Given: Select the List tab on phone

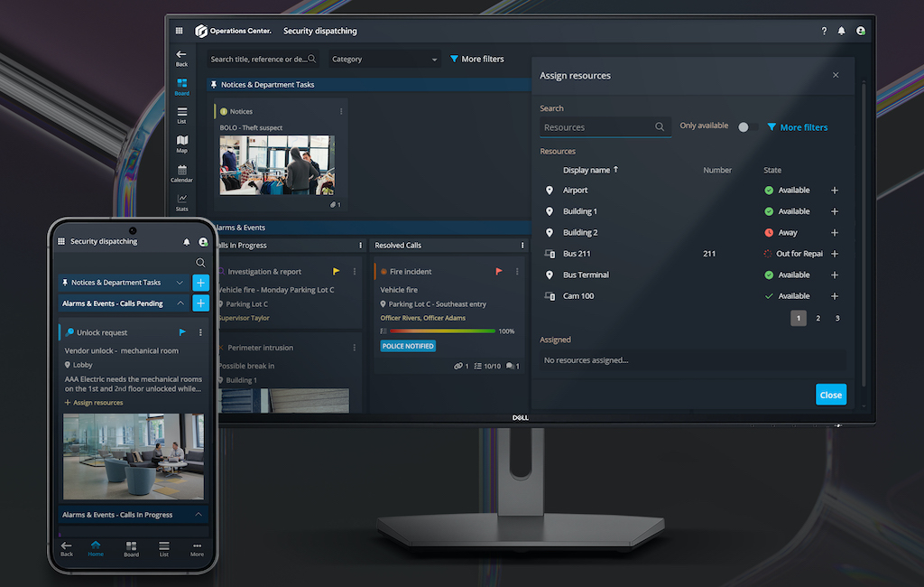Looking at the screenshot, I should pos(163,548).
